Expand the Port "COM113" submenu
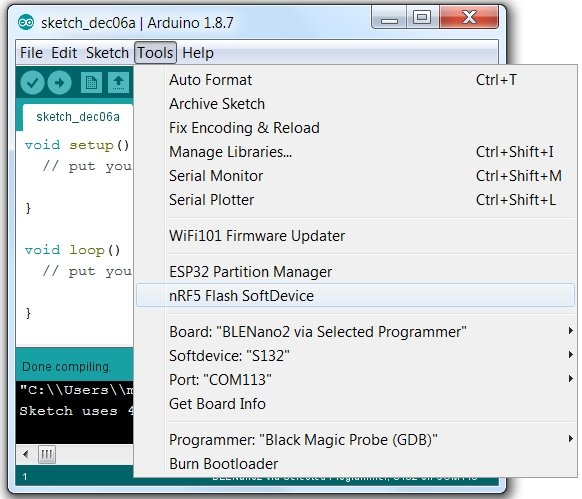Viewport: 582px width, 499px height. [355, 379]
